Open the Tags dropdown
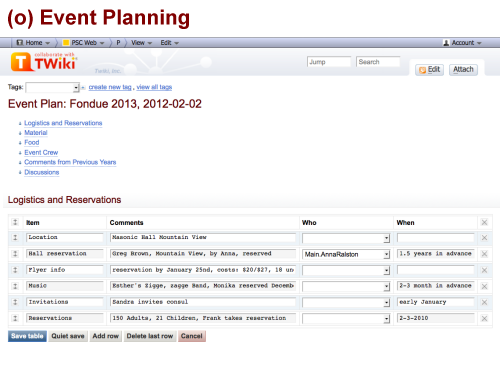This screenshot has height=380, width=500. (x=53, y=87)
